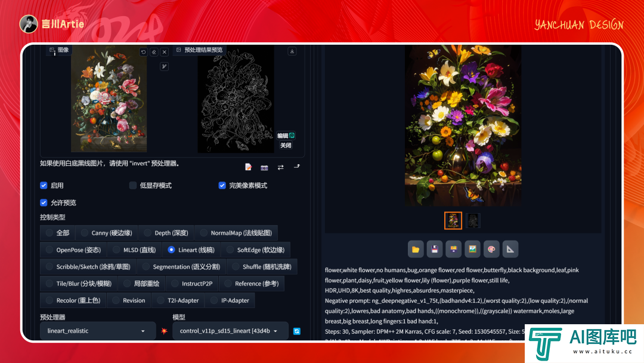Screen dimensions: 644x363
Task: Select the Canny (硬边缘) control type
Action: (x=106, y=233)
